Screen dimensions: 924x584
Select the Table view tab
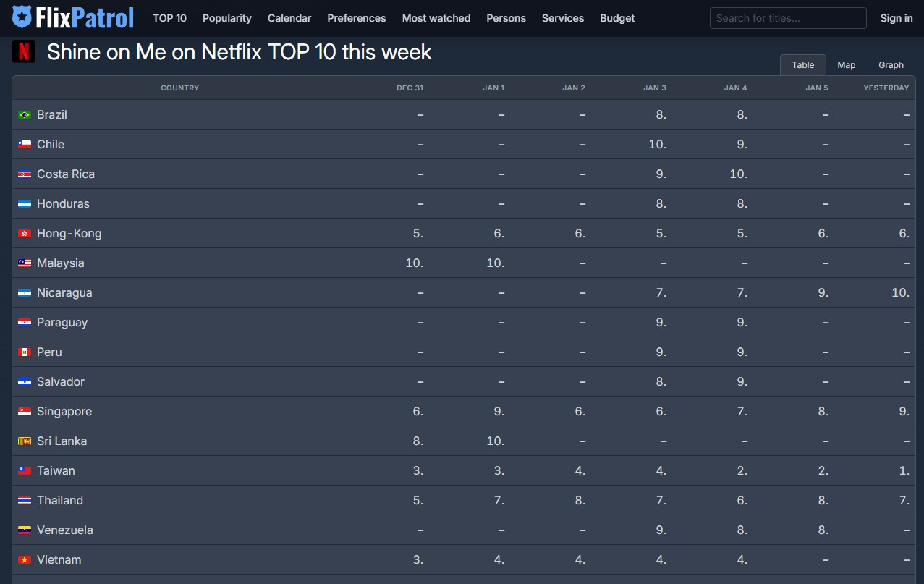pos(802,65)
